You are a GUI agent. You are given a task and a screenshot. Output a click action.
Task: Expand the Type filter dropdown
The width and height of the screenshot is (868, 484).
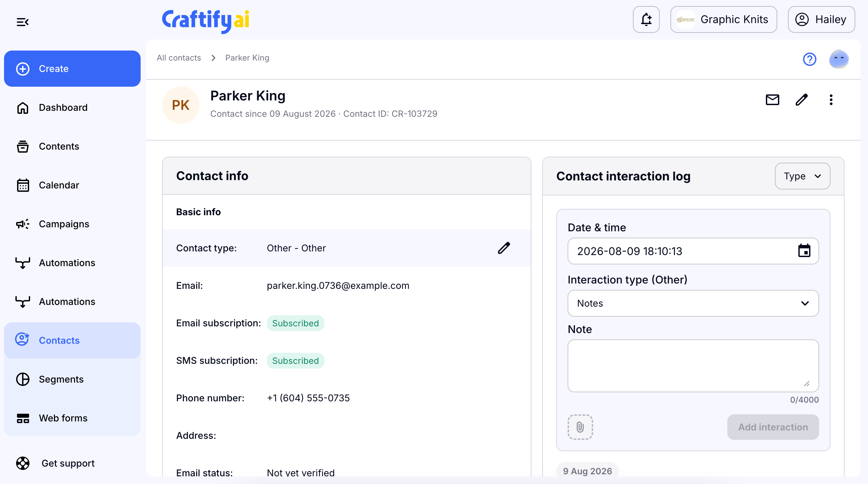coord(802,176)
